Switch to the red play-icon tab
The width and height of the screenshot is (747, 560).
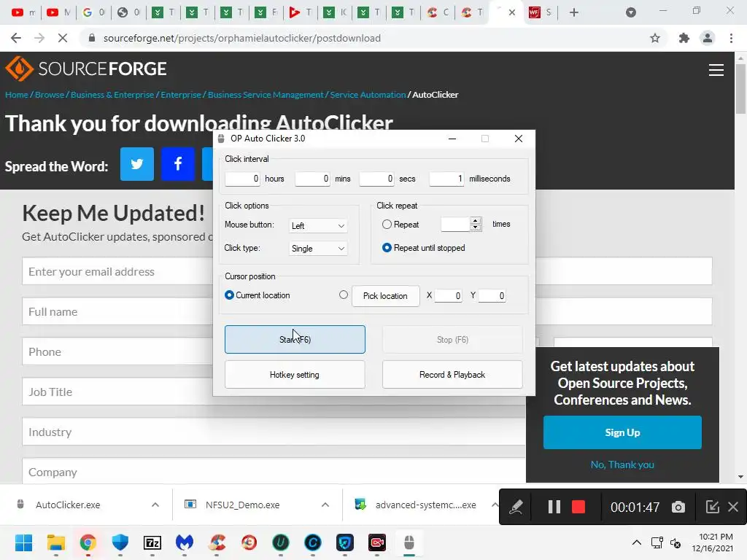click(300, 12)
